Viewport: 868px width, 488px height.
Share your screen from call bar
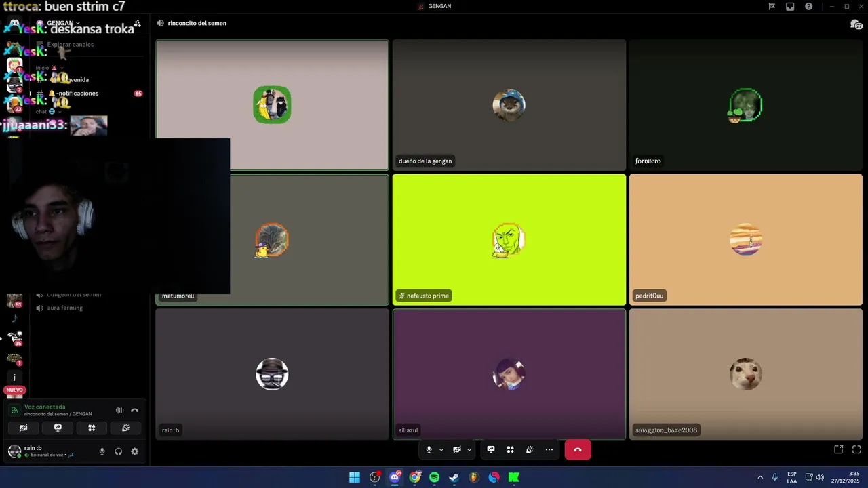coord(491,449)
